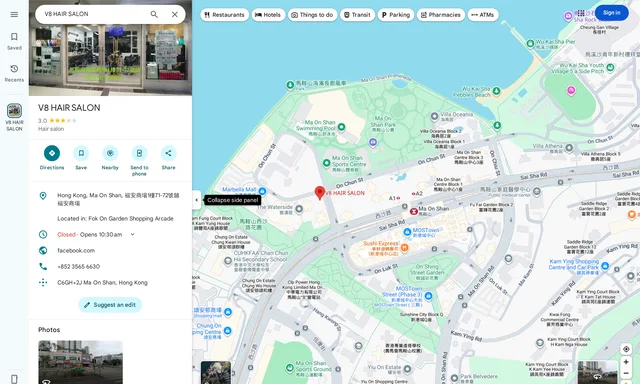Filter map by Pharmacies
The image size is (640, 384).
pos(441,15)
